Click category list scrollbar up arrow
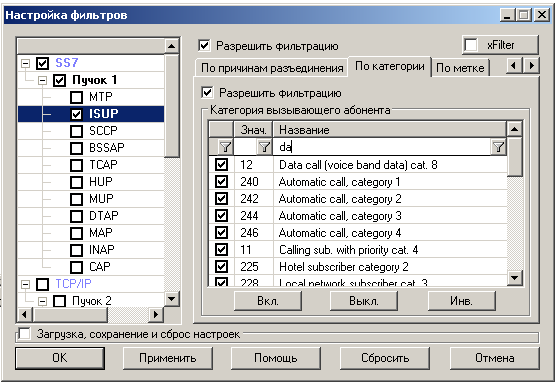Image resolution: width=555 pixels, height=383 pixels. tap(515, 129)
